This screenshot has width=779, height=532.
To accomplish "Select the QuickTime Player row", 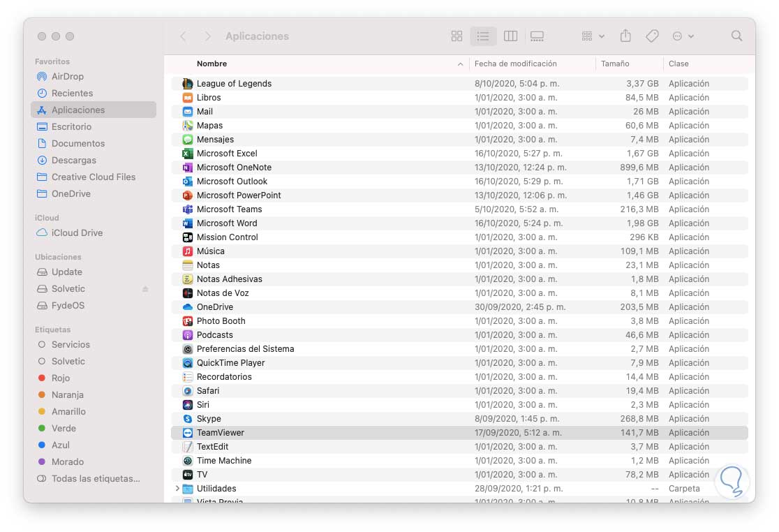I will coord(459,363).
